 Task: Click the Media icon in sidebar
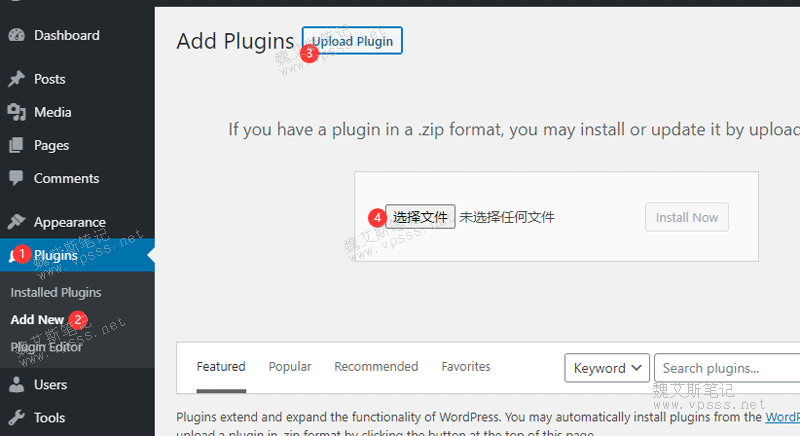click(x=16, y=112)
